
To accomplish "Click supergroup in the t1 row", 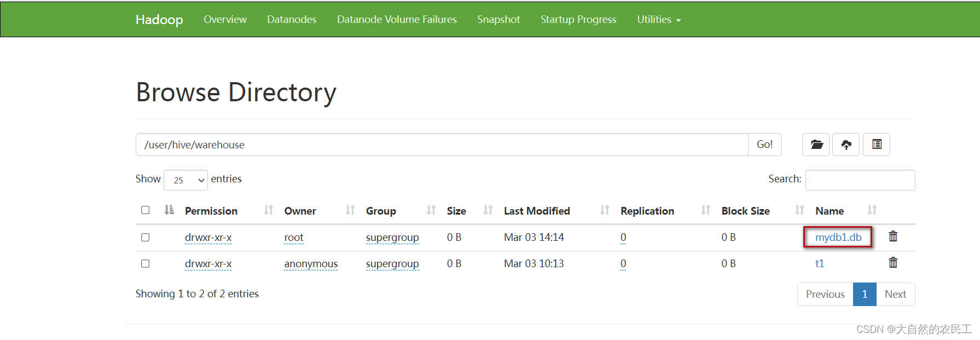I will [x=392, y=264].
